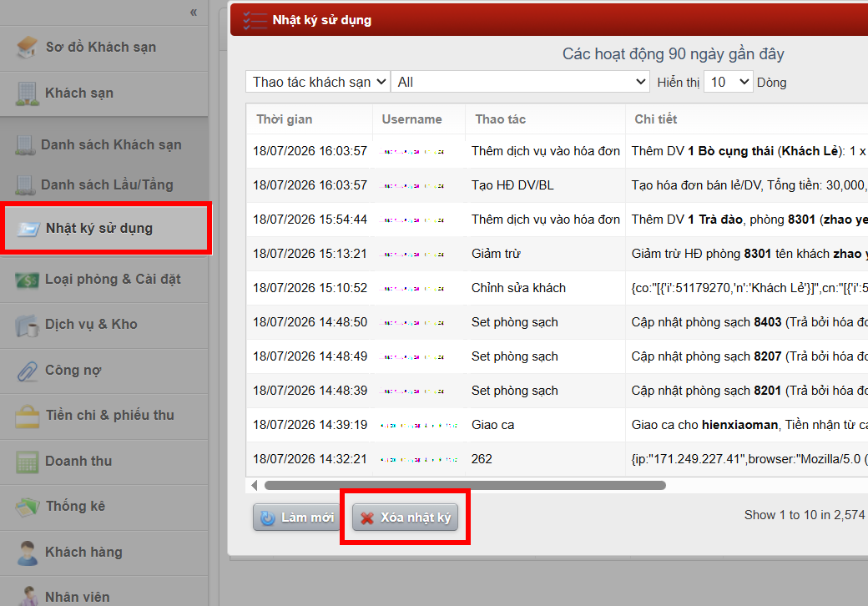Viewport: 868px width, 606px height.
Task: Click the Khách sạn building icon
Action: [27, 93]
